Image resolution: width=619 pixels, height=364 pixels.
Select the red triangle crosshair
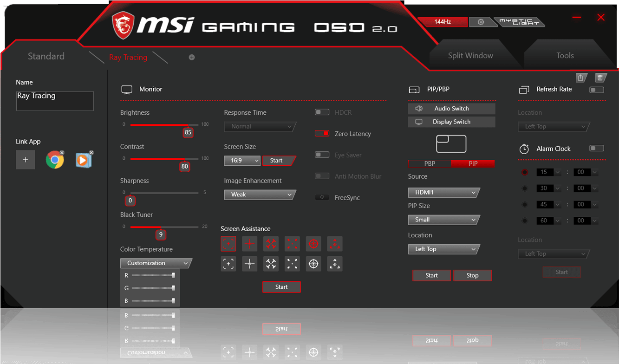click(x=335, y=244)
